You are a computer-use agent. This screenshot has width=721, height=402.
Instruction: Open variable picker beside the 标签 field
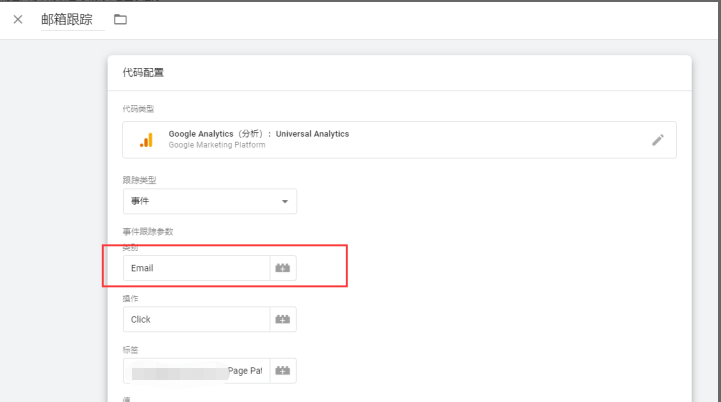pos(283,371)
